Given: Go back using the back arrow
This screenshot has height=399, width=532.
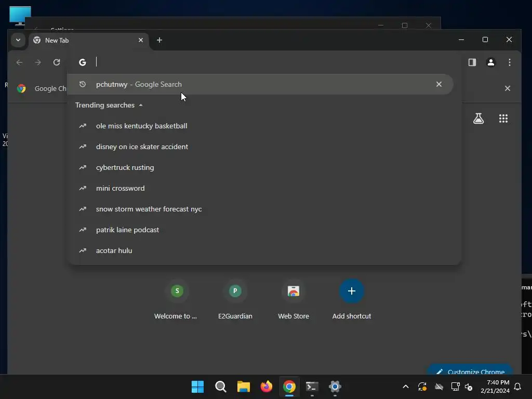Looking at the screenshot, I should pos(19,62).
